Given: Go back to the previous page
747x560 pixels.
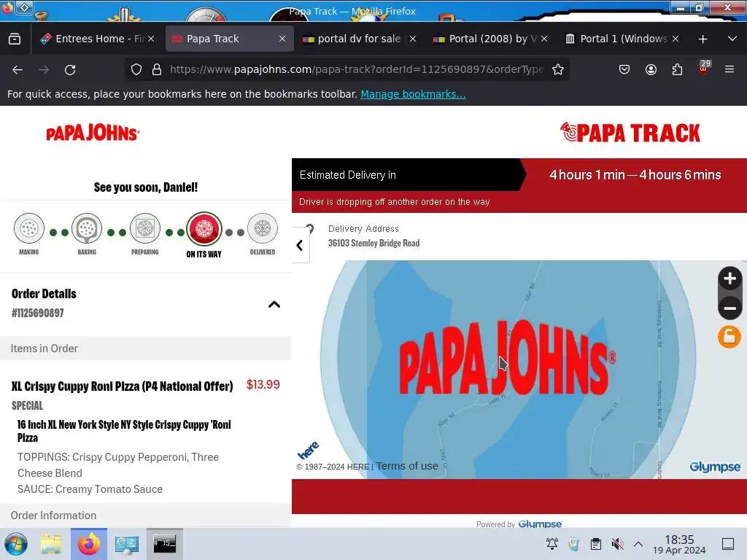Looking at the screenshot, I should [18, 70].
